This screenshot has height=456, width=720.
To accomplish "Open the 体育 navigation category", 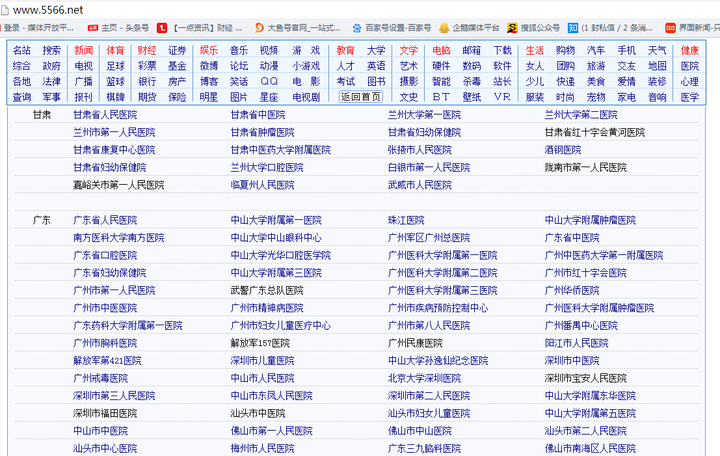I will 115,50.
